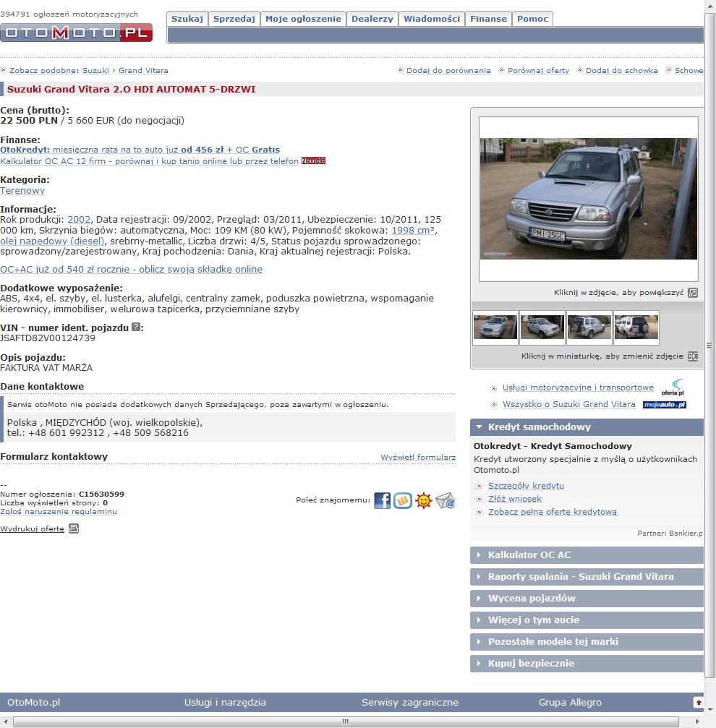Click Grupa Allegro in footer

pyautogui.click(x=570, y=703)
